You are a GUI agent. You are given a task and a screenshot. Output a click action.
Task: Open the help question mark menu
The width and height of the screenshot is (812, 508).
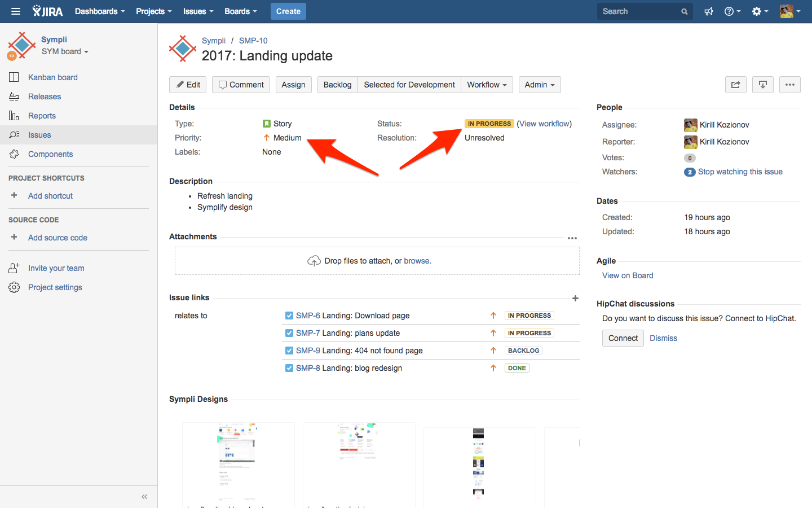coord(732,11)
